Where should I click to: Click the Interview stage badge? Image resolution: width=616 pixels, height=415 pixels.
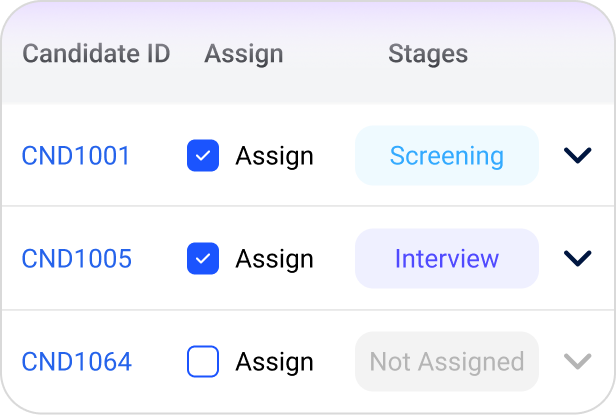click(x=447, y=259)
